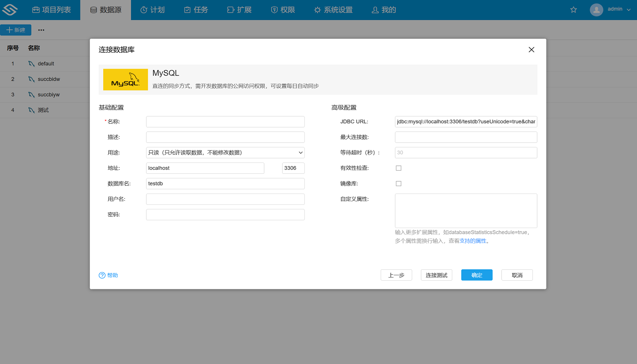The image size is (637, 364).
Task: Confirm with the 确定 button
Action: 476,275
